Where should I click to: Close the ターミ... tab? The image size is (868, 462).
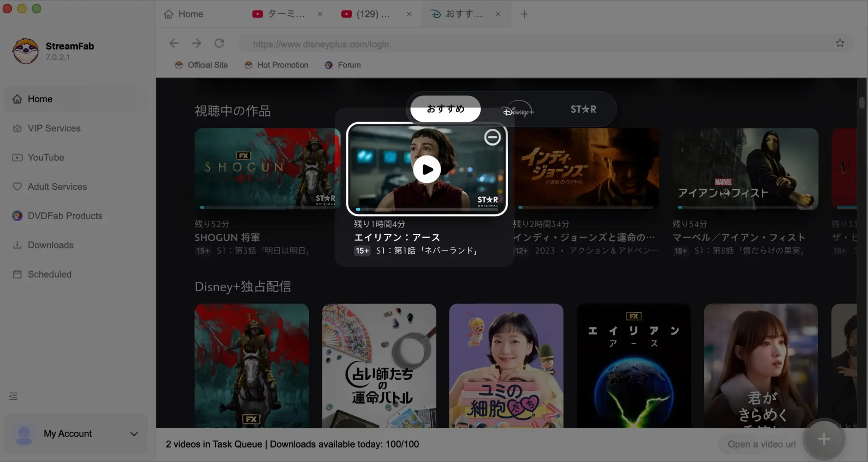pyautogui.click(x=320, y=14)
